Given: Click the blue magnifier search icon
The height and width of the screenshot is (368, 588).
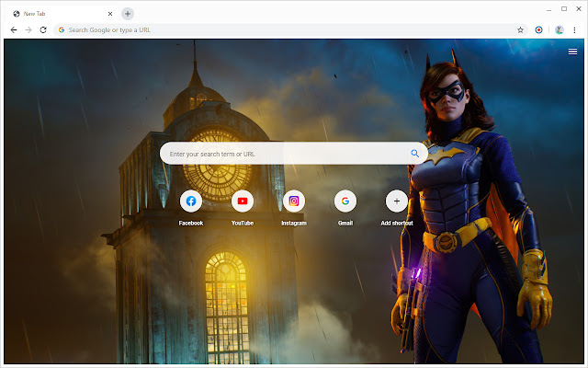Looking at the screenshot, I should pyautogui.click(x=414, y=154).
